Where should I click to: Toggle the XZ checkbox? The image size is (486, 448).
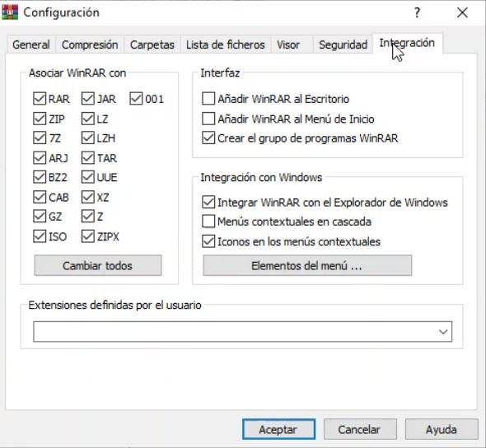click(87, 197)
